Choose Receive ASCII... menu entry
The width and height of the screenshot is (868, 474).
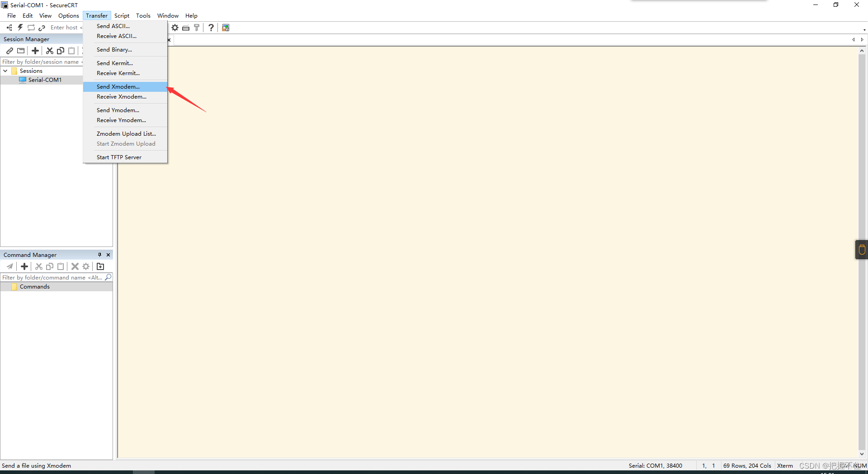(125, 36)
